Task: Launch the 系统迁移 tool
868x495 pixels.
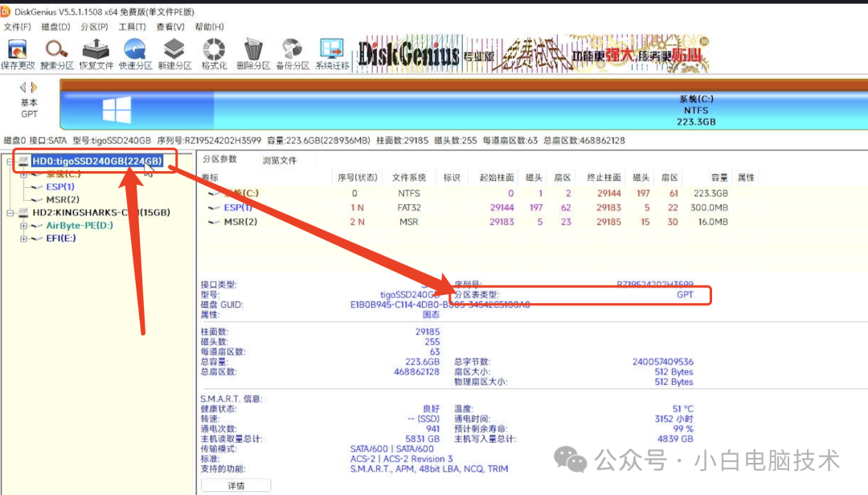Action: (x=332, y=55)
